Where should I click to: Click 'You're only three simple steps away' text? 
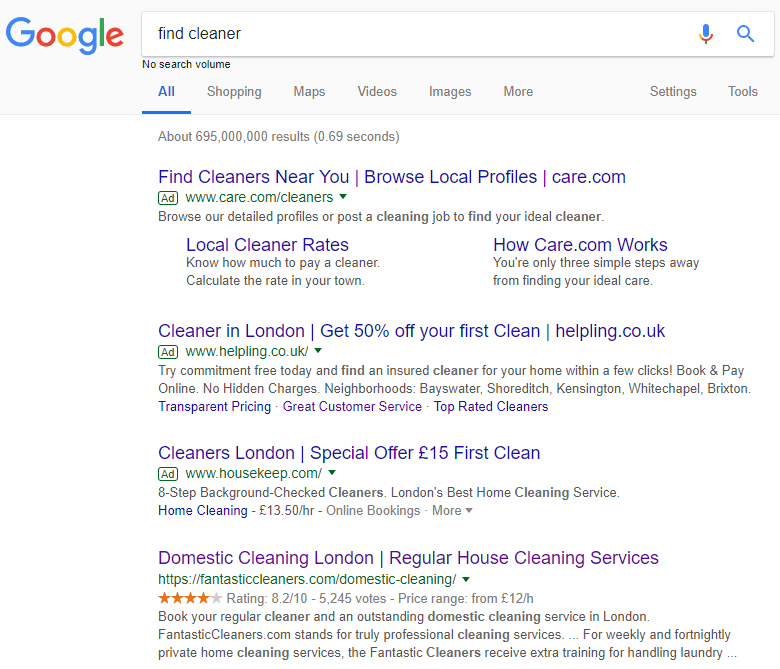click(596, 263)
